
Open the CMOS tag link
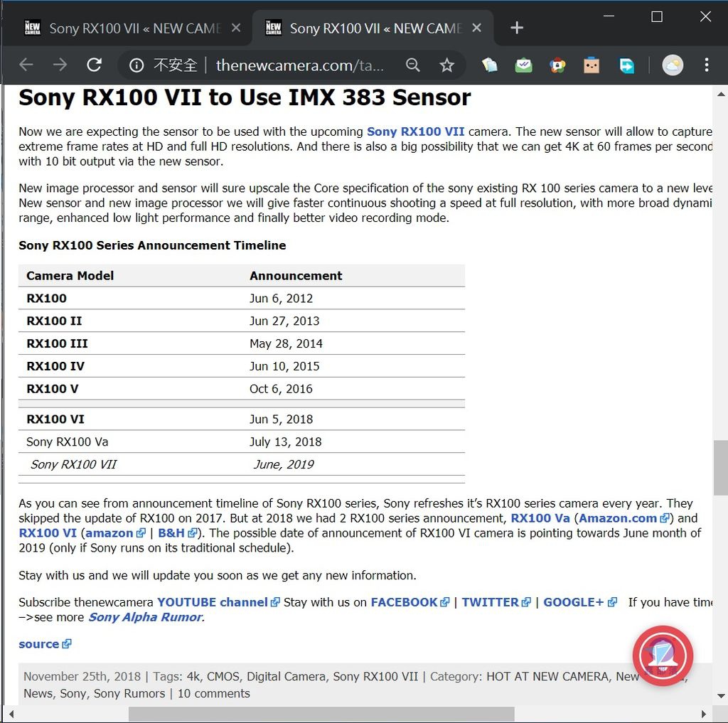pos(223,677)
